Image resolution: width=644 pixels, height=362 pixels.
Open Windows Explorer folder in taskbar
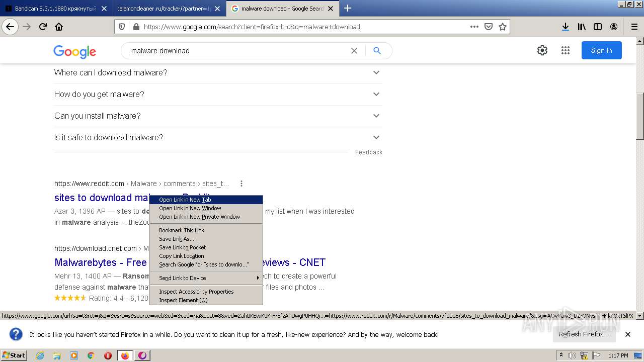(x=57, y=355)
